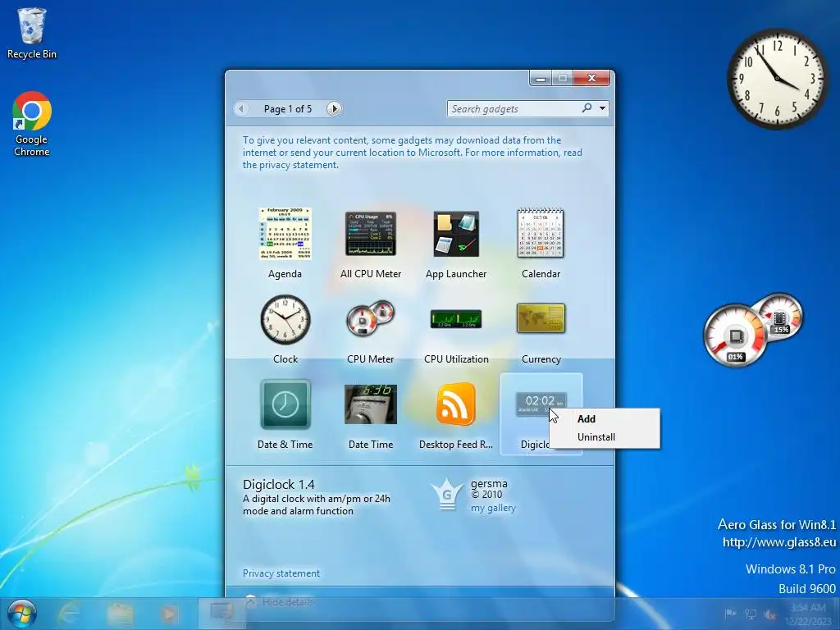Select the Desktop Feed Reader gadget icon
This screenshot has width=840, height=630.
456,404
